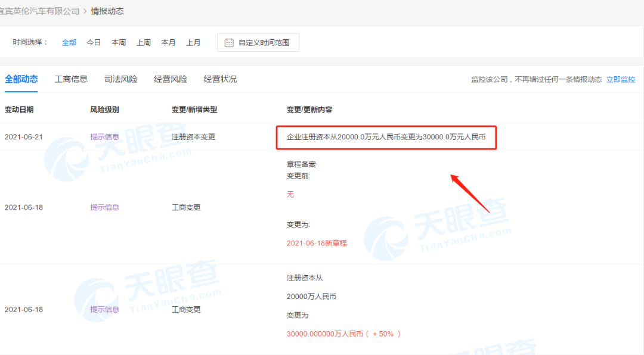Open the 经营状况 tab
644x355 pixels.
[x=220, y=78]
